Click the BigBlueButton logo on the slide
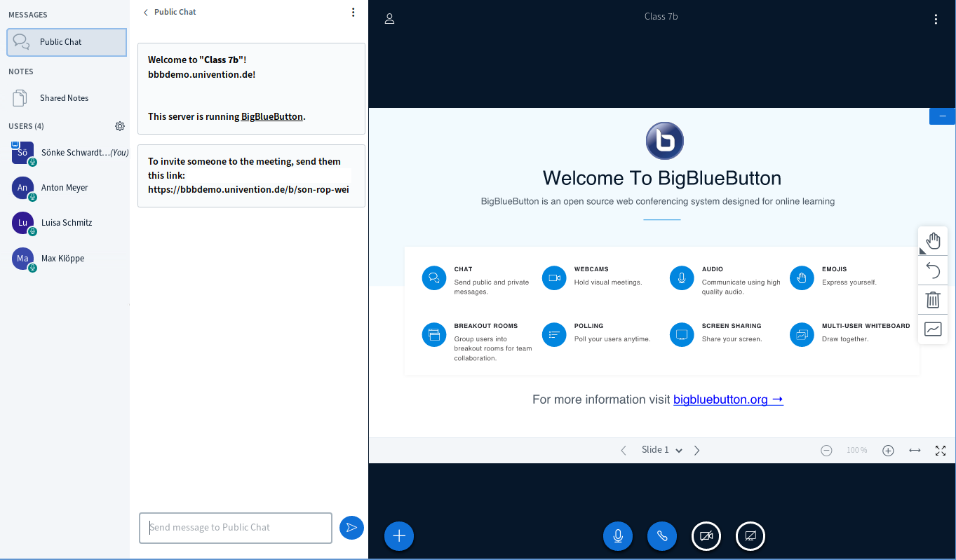Viewport: 956px width, 560px height. coord(664,141)
